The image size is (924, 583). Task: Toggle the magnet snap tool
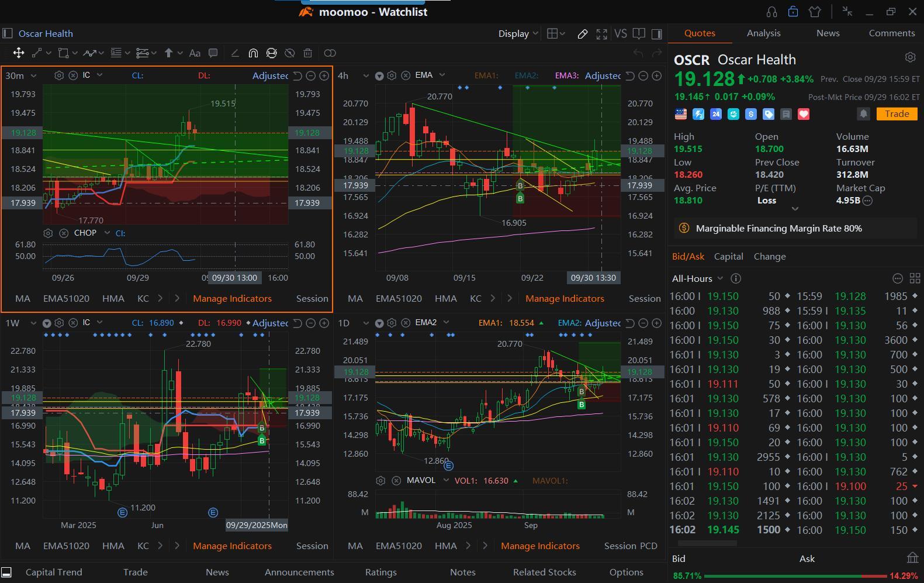pyautogui.click(x=253, y=53)
